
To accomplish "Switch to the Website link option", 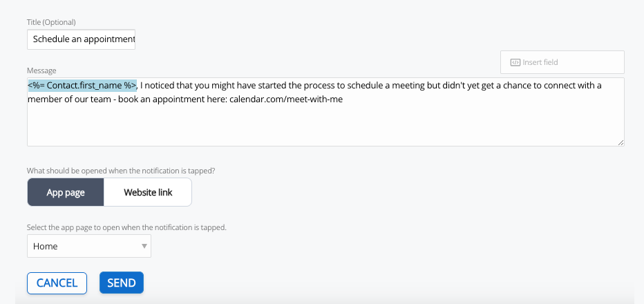I will [x=148, y=192].
